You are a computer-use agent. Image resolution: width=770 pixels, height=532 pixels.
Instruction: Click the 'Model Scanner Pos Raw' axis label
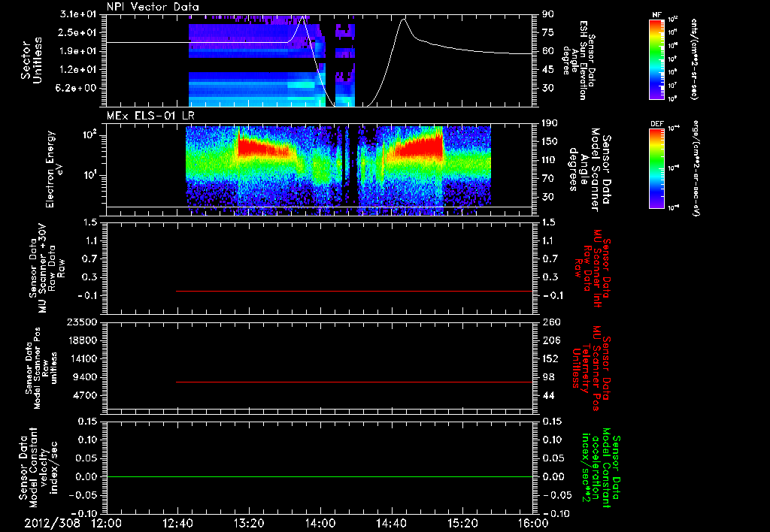pos(41,368)
